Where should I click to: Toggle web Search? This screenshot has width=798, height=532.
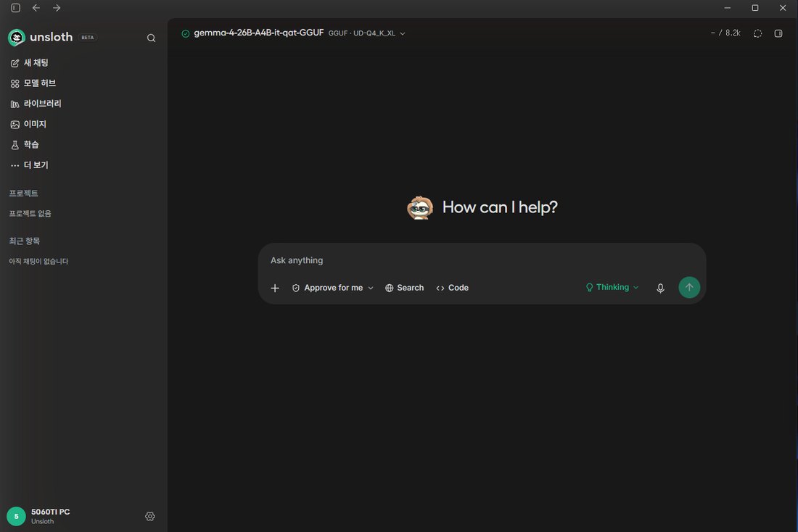coord(405,288)
